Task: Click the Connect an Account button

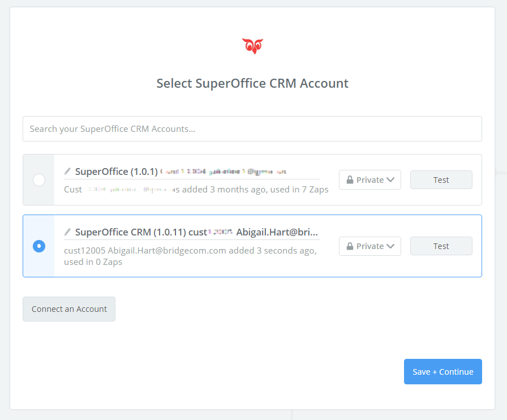Action: [x=69, y=309]
